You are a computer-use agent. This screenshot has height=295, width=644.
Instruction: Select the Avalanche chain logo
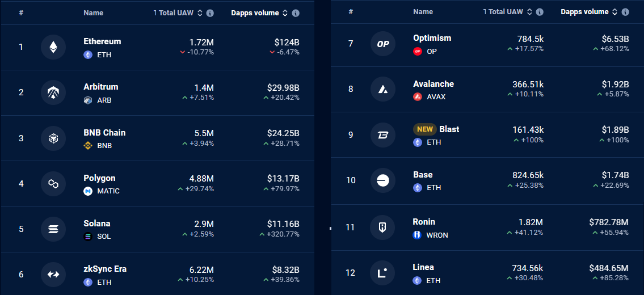[x=383, y=89]
